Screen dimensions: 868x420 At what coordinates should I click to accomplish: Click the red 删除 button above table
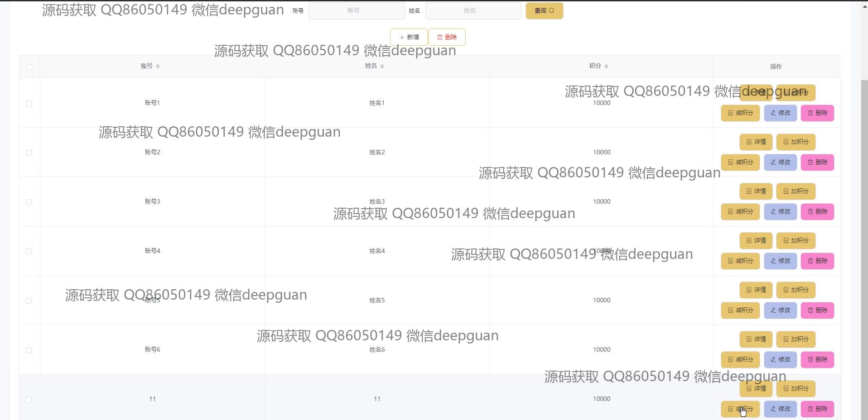coord(447,37)
